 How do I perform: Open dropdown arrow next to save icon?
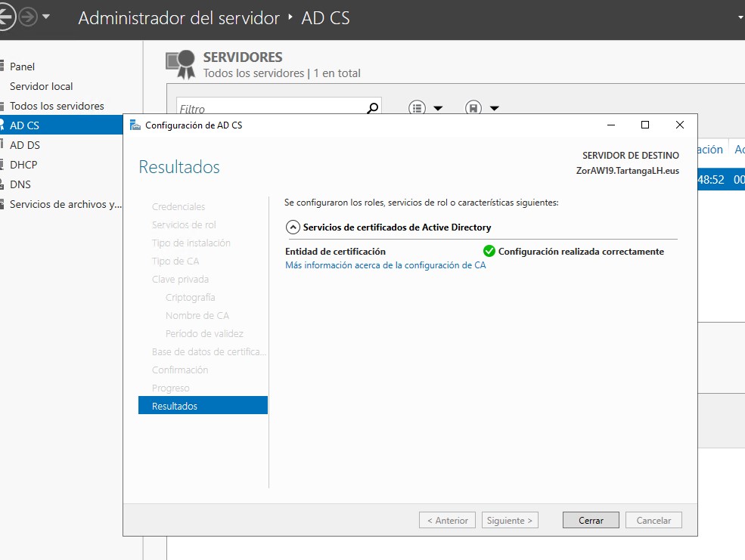[x=495, y=108]
